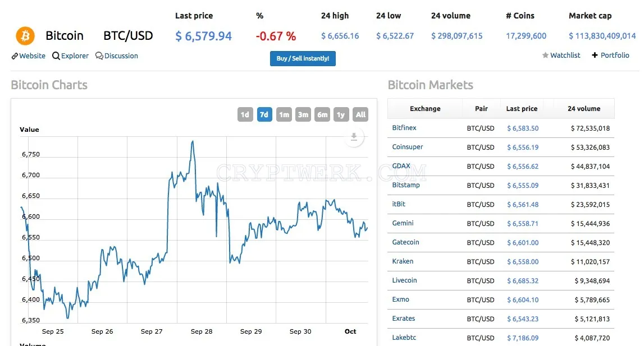
Task: Open the Explorer magnifier icon
Action: (x=56, y=56)
